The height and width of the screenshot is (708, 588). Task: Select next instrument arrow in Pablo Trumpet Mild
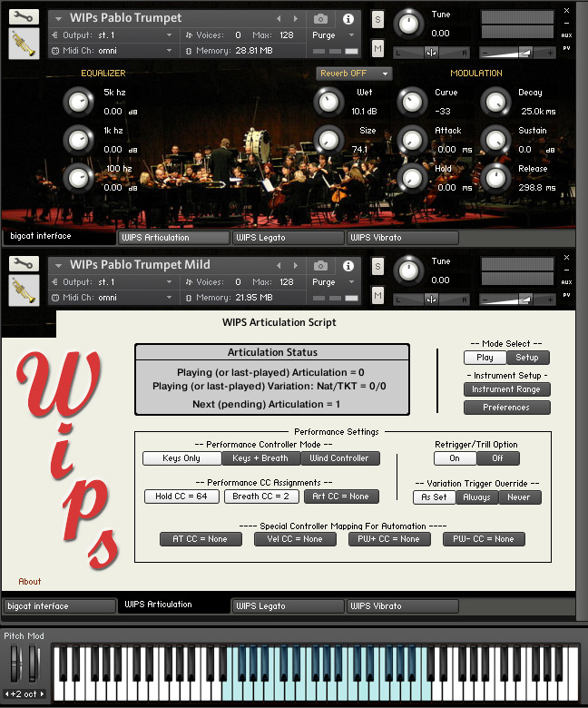click(x=296, y=265)
